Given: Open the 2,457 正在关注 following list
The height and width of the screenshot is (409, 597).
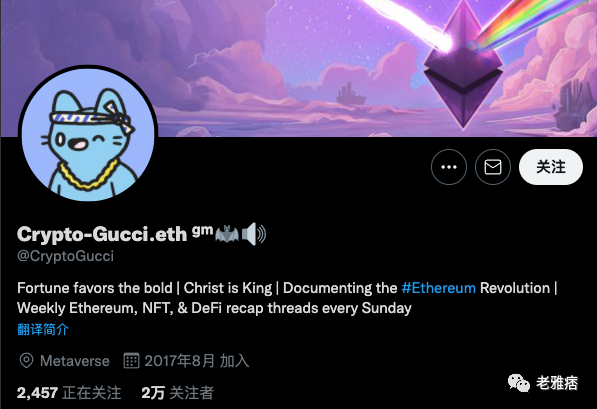Looking at the screenshot, I should click(69, 393).
